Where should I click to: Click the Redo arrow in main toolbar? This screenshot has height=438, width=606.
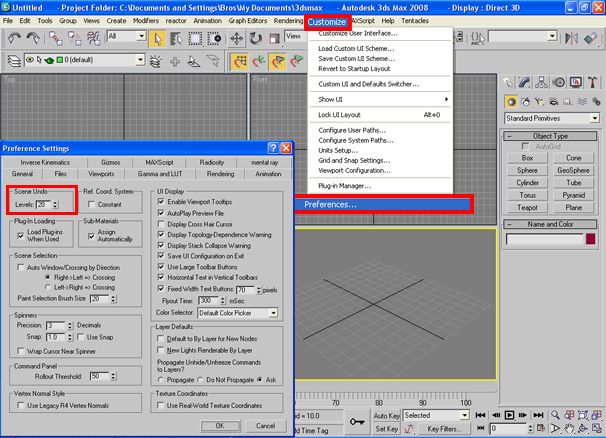pyautogui.click(x=33, y=38)
